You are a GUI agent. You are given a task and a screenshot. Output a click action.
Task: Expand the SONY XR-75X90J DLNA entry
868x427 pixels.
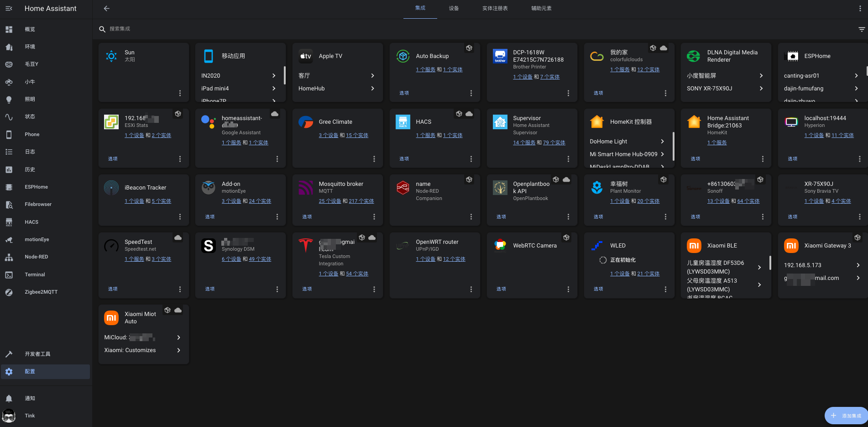[725, 89]
